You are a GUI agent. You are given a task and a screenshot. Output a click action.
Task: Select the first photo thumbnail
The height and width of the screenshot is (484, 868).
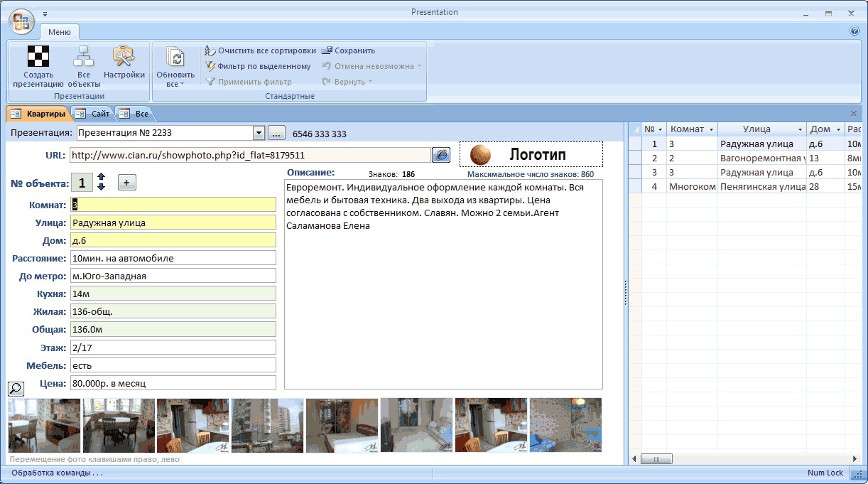pyautogui.click(x=44, y=425)
